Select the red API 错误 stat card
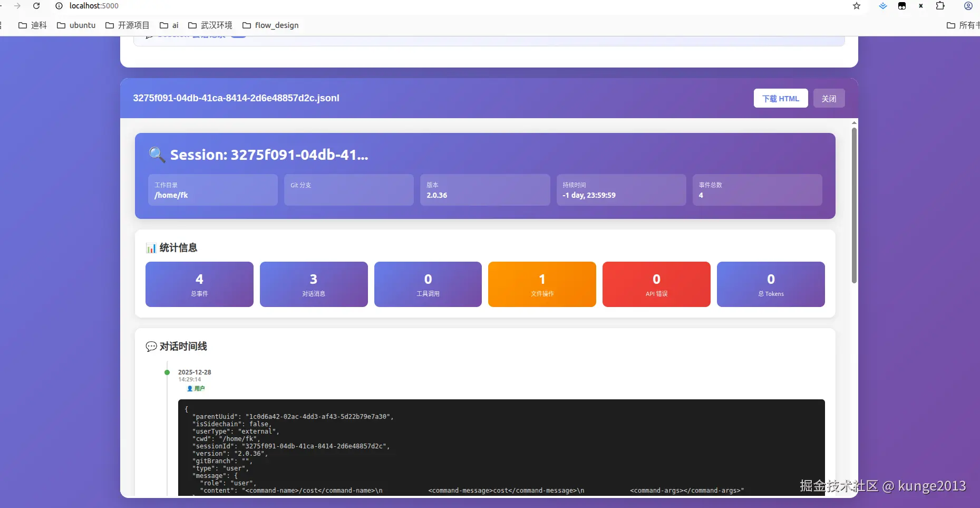This screenshot has height=508, width=980. [656, 284]
